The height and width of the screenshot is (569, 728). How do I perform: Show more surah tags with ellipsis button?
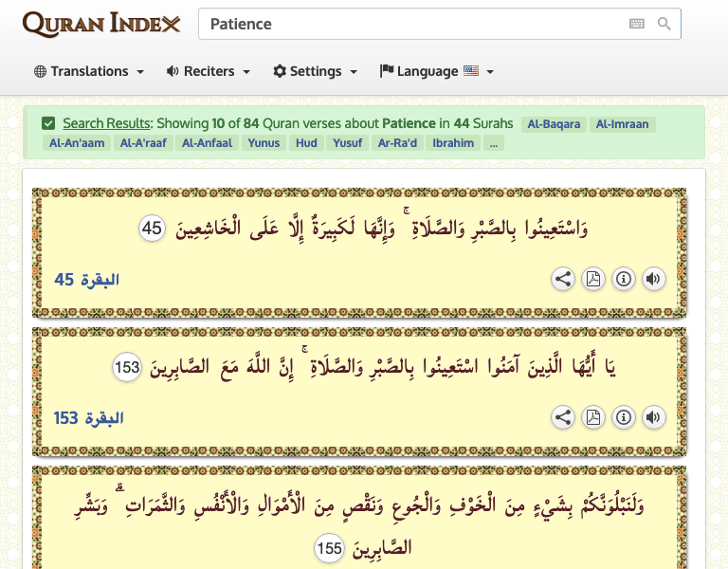point(493,143)
